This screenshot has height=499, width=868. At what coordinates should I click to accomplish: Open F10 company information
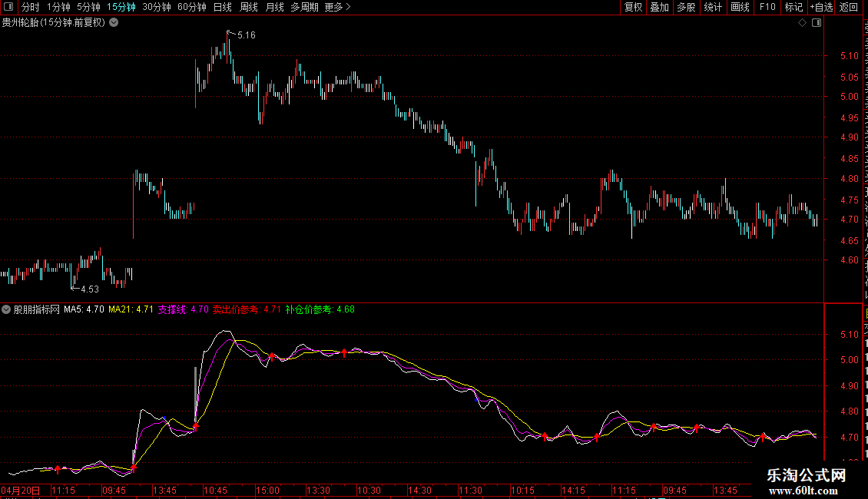pyautogui.click(x=767, y=7)
